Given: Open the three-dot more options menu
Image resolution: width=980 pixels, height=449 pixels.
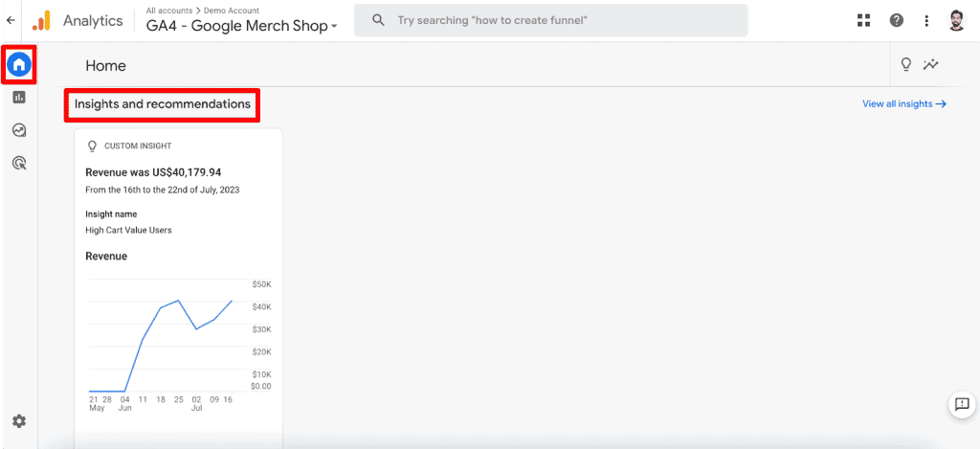Looking at the screenshot, I should pyautogui.click(x=926, y=21).
